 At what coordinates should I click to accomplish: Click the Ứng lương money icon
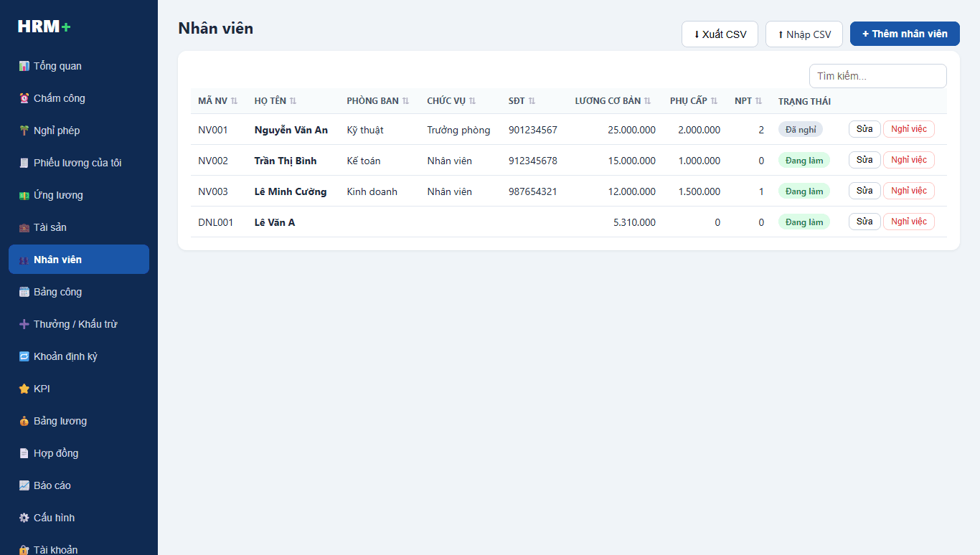pos(24,195)
